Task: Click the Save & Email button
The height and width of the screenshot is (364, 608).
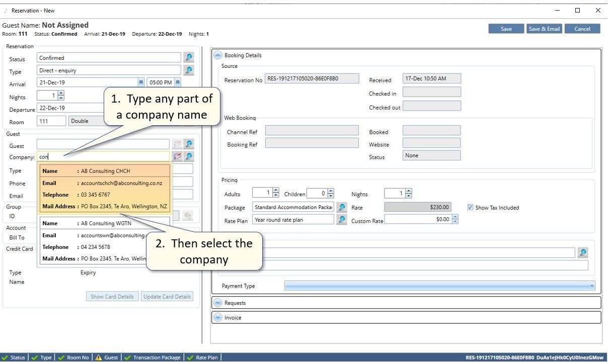Action: pyautogui.click(x=544, y=29)
